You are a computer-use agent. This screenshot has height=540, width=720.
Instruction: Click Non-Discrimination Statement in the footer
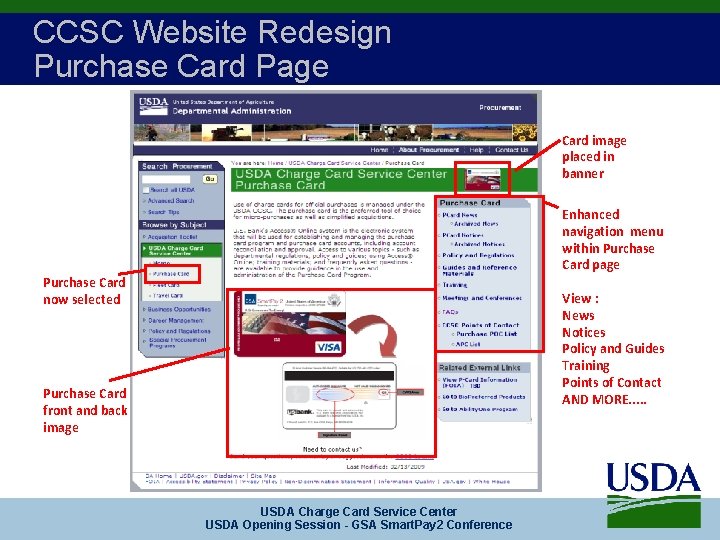point(328,482)
